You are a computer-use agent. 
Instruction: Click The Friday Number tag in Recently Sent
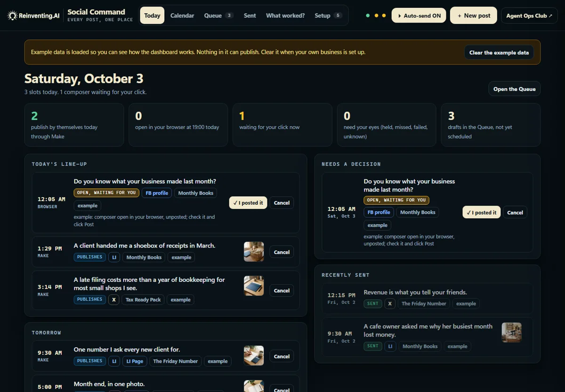point(424,304)
